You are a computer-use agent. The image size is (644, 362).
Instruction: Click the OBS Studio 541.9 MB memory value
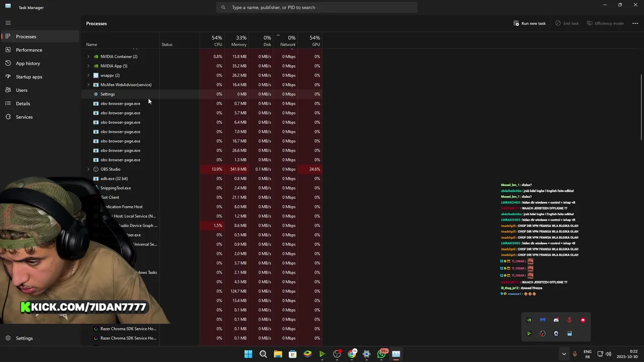[238, 169]
